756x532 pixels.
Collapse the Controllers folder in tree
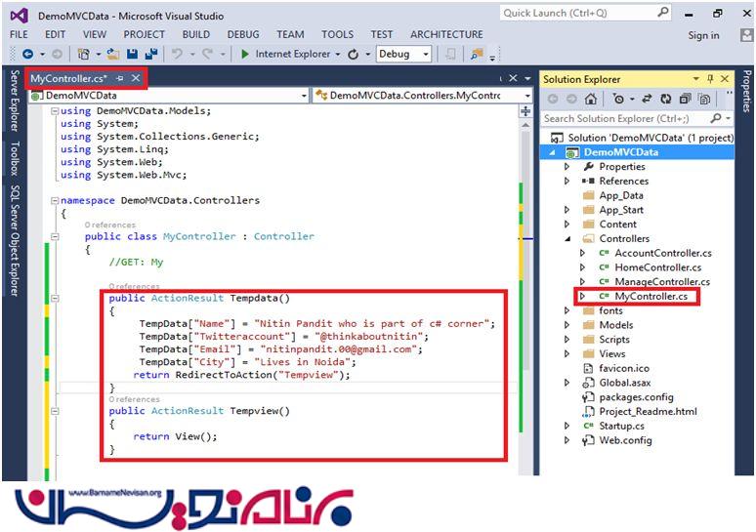click(x=567, y=238)
